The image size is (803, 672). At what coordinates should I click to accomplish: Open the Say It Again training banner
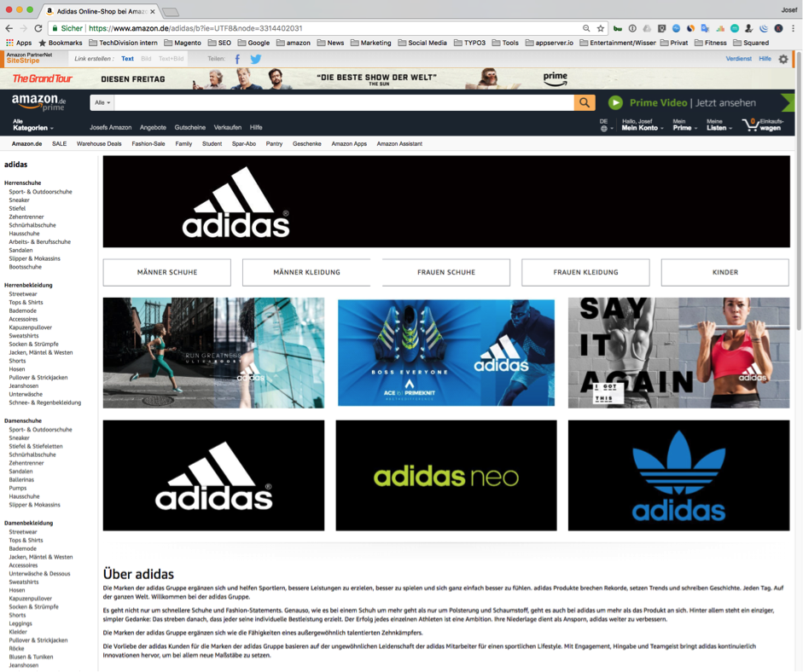(678, 353)
